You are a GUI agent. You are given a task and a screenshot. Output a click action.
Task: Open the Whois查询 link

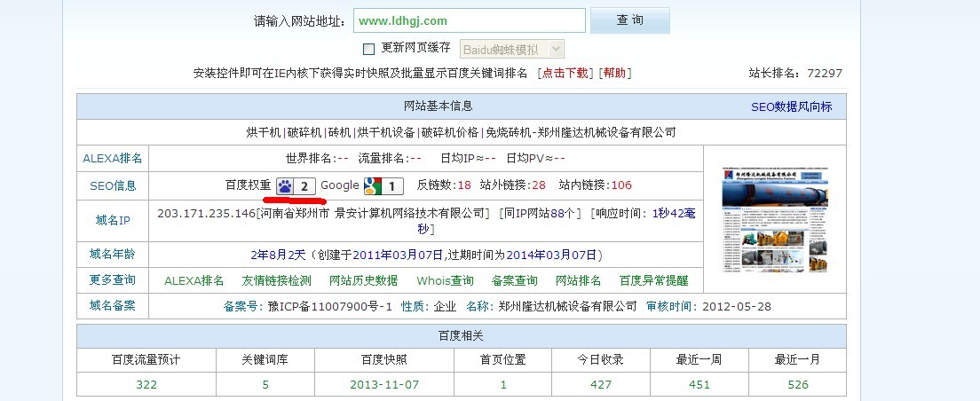(x=445, y=281)
